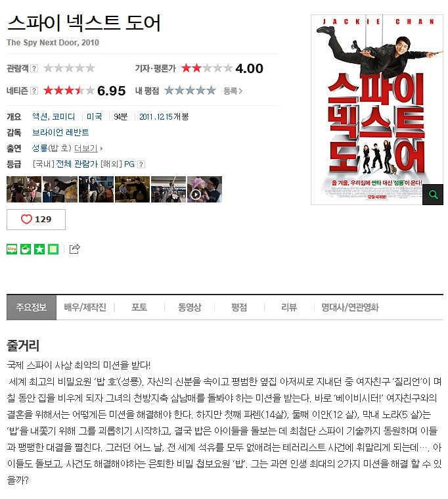The height and width of the screenshot is (499, 448).
Task: Click the green star bookmark icon
Action: pyautogui.click(x=39, y=249)
